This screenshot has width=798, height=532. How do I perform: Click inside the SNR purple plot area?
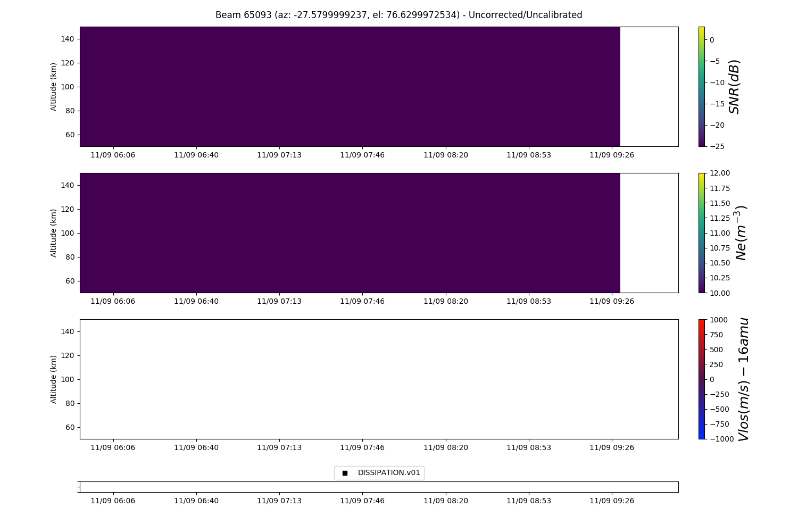tap(350, 86)
